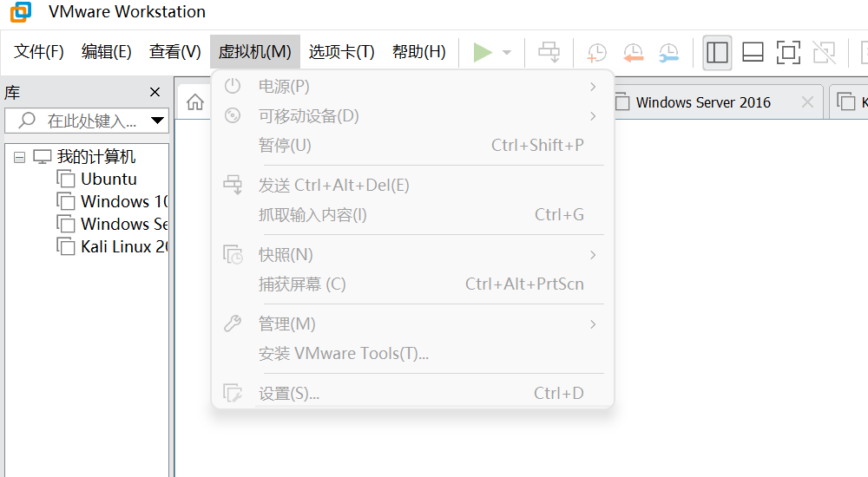
Task: Click the Unity mode toolbar icon
Action: (824, 52)
